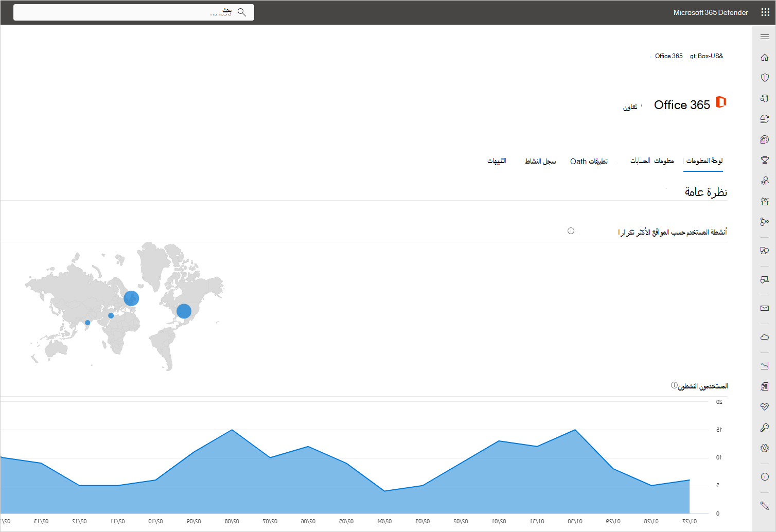Switch to the سجل النشاط tab

click(x=540, y=161)
